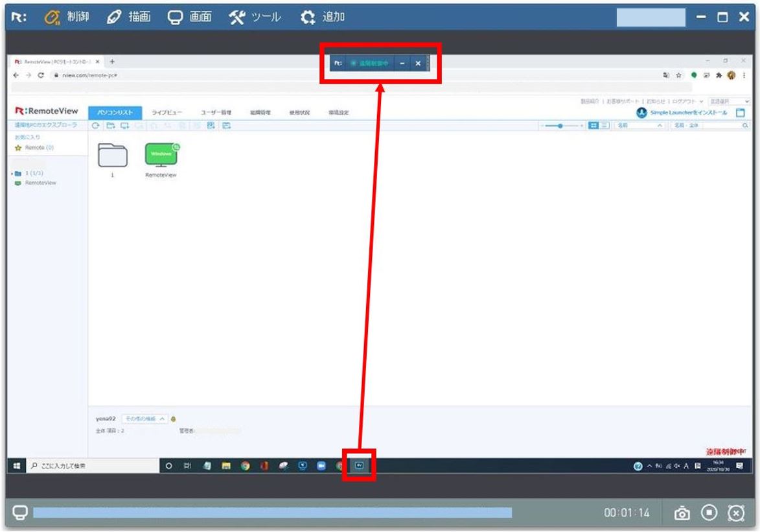Click Simple Launcher install link
The image size is (760, 532).
tap(689, 113)
